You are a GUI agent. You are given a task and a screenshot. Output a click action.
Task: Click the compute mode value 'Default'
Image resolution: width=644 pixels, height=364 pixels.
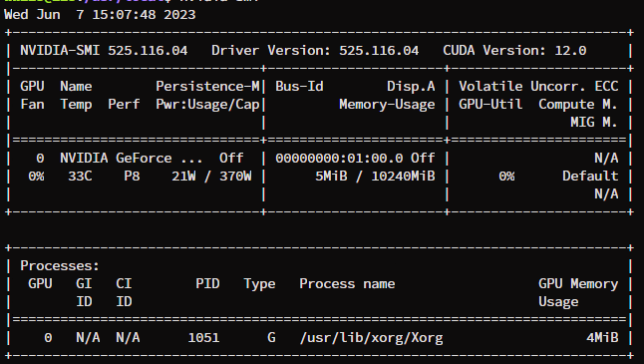pyautogui.click(x=590, y=177)
